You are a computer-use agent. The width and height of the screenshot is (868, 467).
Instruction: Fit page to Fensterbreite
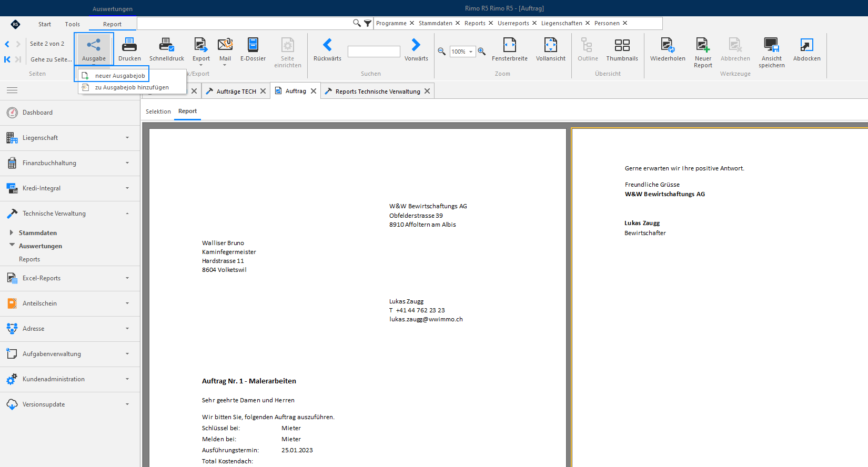510,50
